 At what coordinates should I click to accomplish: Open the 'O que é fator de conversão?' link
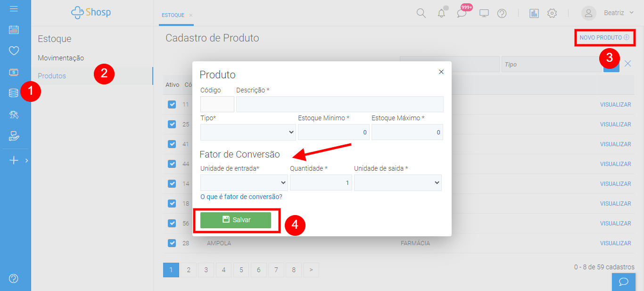[241, 197]
